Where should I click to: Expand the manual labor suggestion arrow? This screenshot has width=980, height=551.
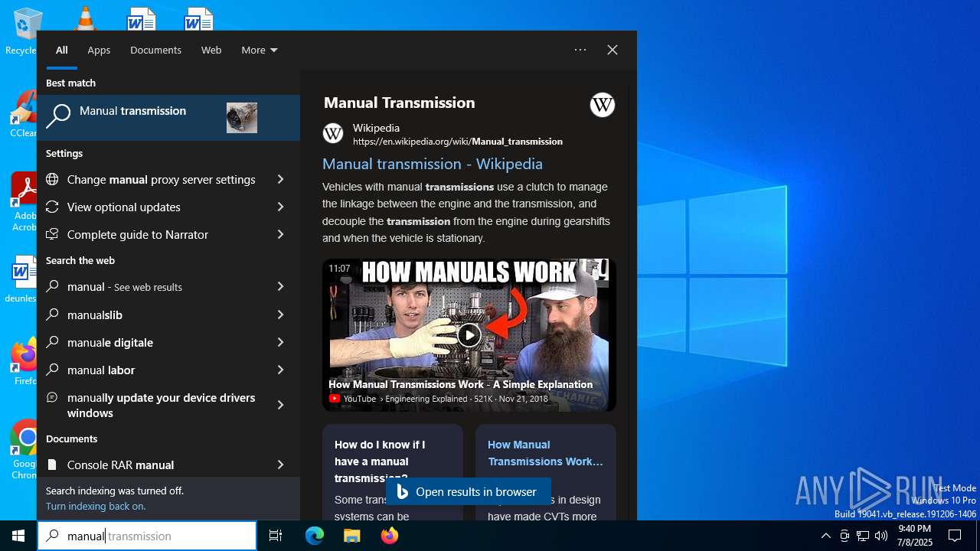(x=280, y=370)
